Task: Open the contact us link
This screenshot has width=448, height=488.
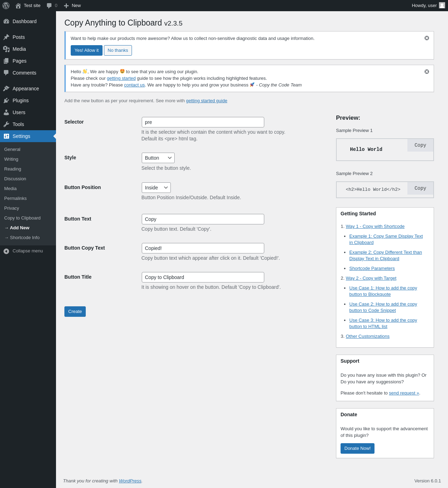Action: pos(134,85)
